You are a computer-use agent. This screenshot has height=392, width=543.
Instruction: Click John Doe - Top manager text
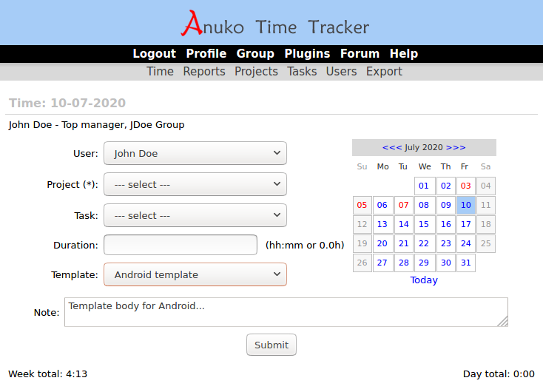(x=96, y=125)
